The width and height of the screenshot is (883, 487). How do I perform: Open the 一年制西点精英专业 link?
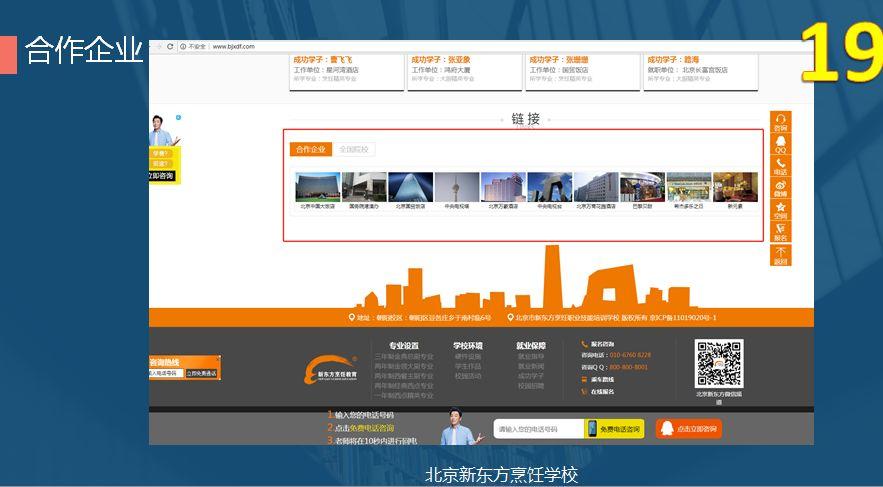tap(404, 396)
